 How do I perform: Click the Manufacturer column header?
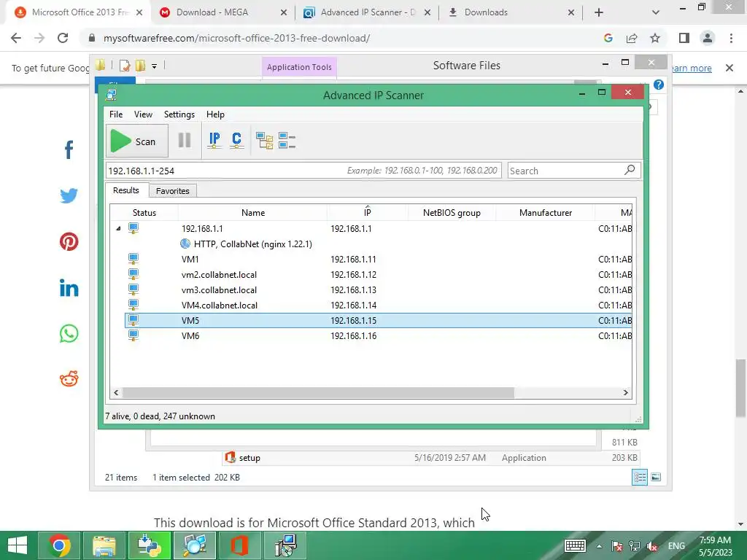tap(546, 212)
